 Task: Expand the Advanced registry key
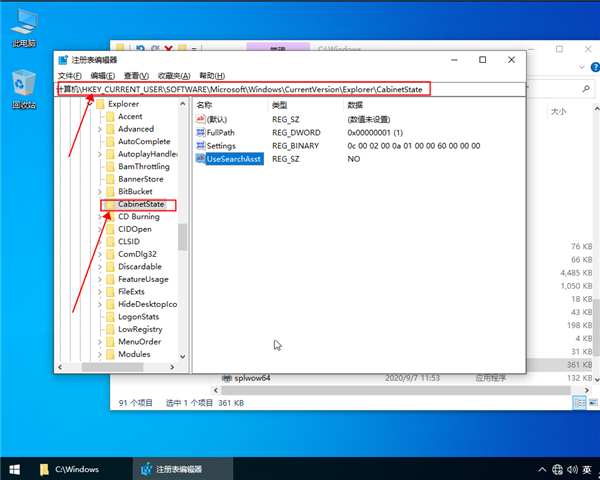[x=100, y=129]
